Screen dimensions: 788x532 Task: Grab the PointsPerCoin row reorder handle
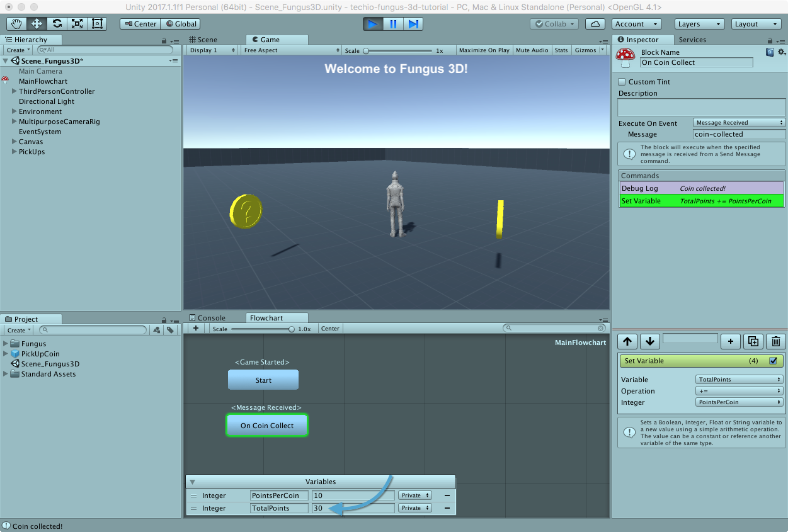tap(194, 495)
